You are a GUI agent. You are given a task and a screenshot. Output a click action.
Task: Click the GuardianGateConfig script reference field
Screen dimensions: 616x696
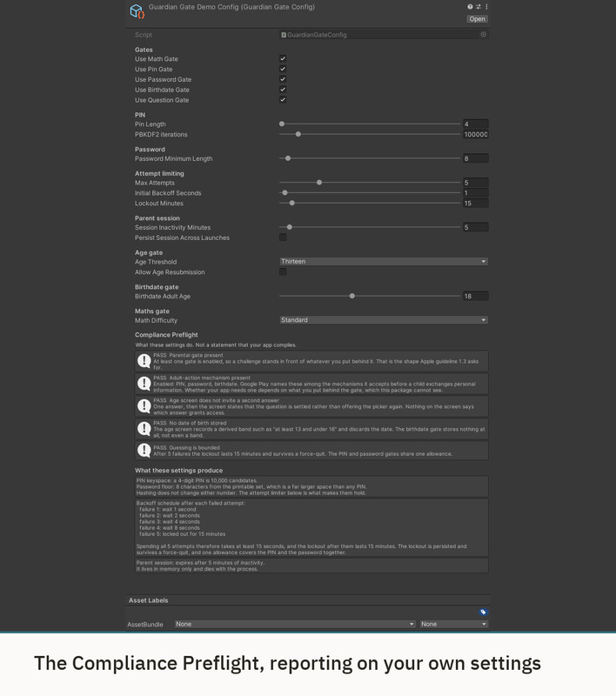384,35
